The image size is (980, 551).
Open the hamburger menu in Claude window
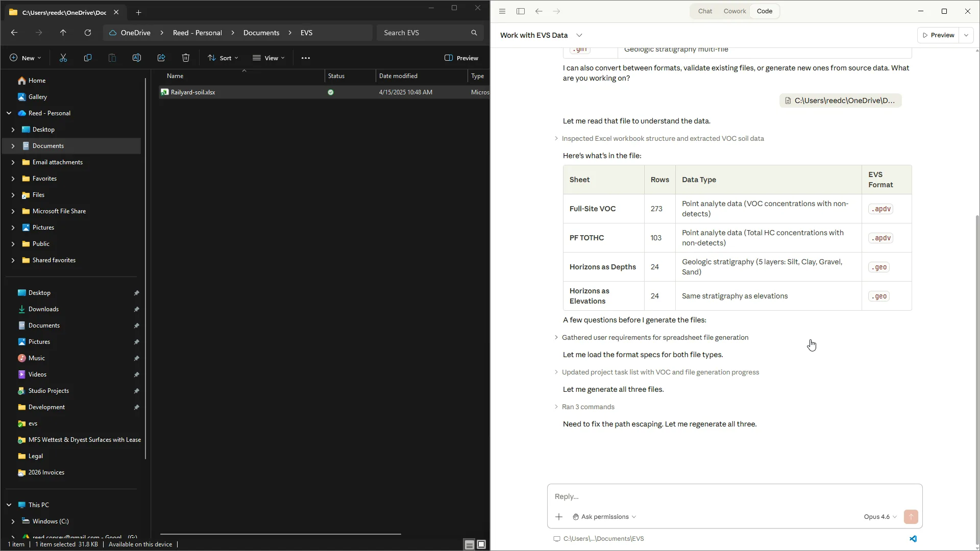502,11
